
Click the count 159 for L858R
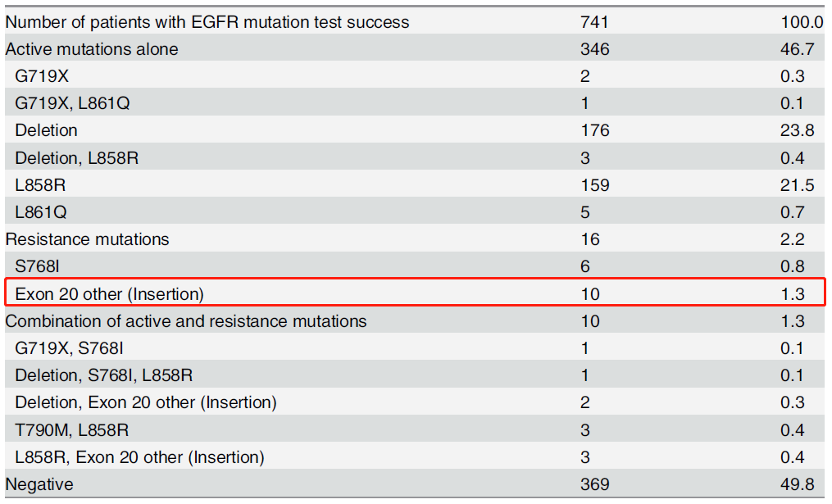pyautogui.click(x=594, y=185)
